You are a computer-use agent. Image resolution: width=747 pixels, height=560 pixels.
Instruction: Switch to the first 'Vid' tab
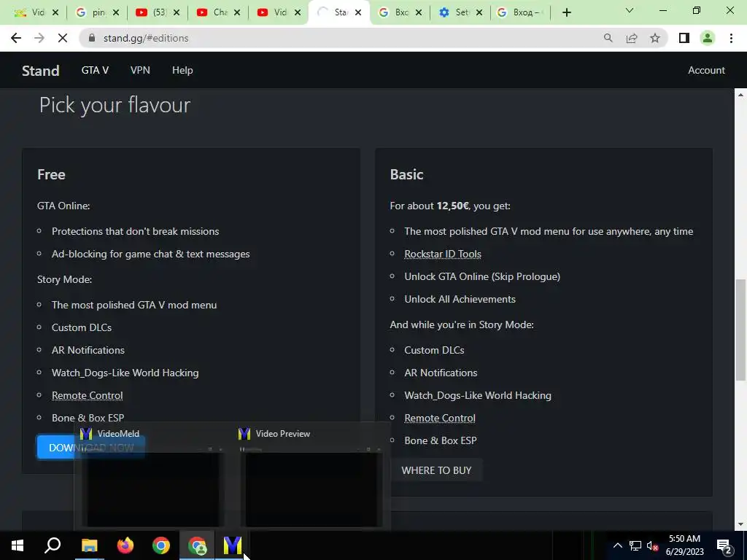pos(36,12)
